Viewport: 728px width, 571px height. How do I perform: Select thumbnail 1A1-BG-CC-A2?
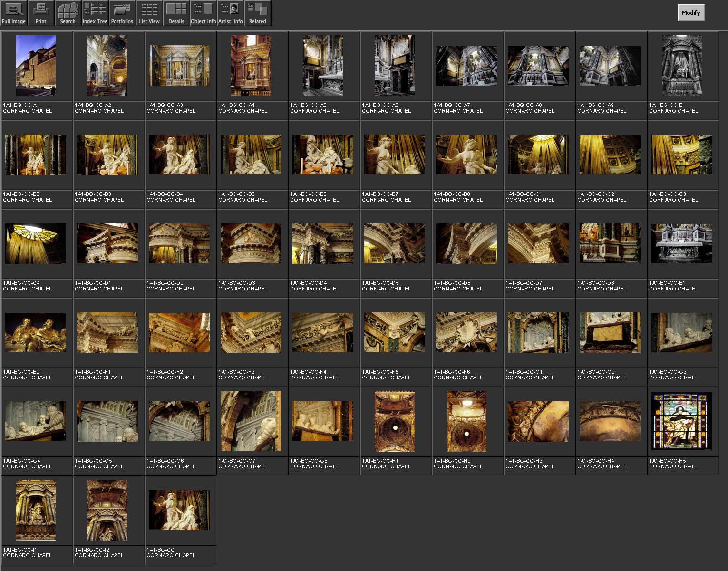pyautogui.click(x=107, y=66)
